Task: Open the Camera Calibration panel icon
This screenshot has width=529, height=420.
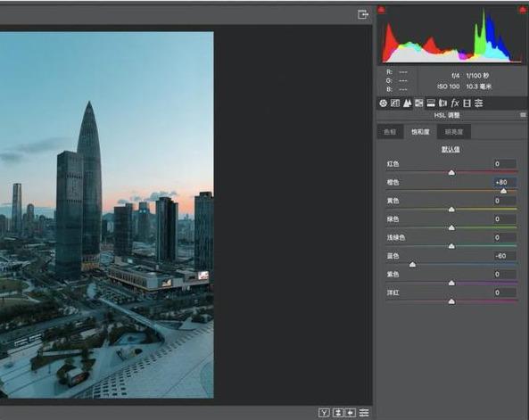Action: [x=467, y=103]
